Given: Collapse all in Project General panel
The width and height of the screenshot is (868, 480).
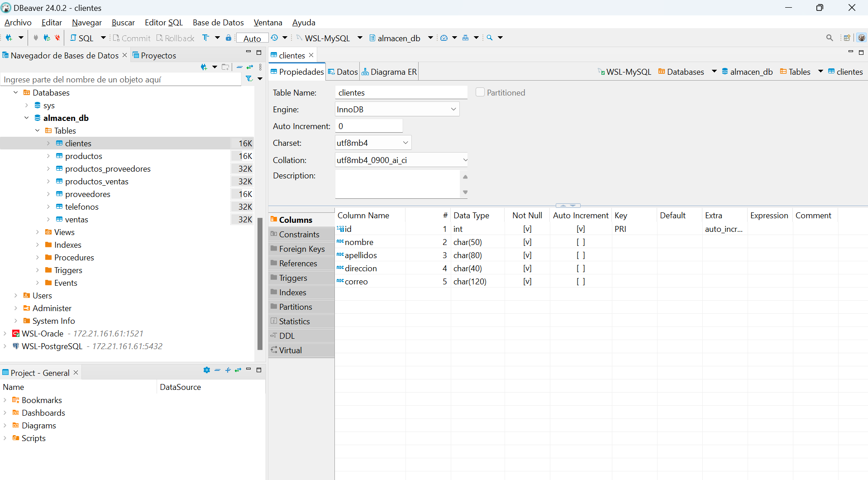Looking at the screenshot, I should click(x=217, y=370).
